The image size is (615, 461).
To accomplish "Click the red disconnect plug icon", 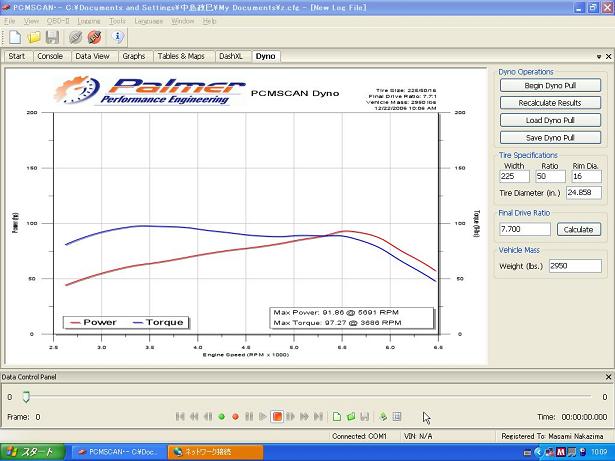I will click(x=93, y=37).
